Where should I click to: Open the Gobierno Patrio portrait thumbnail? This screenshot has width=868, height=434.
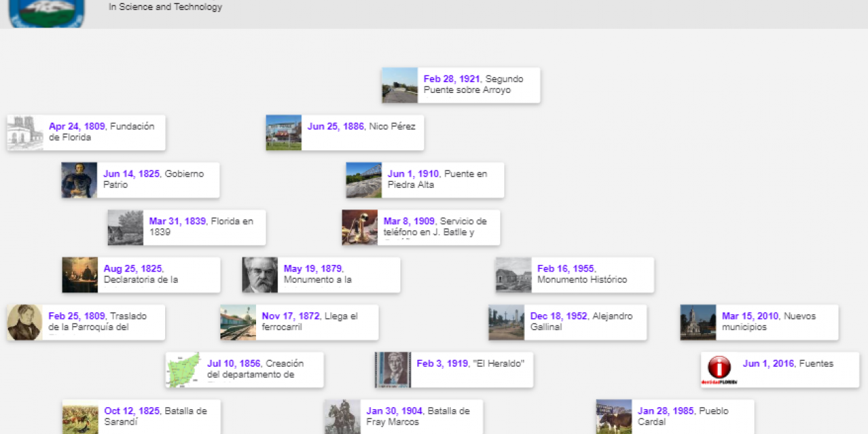point(79,180)
